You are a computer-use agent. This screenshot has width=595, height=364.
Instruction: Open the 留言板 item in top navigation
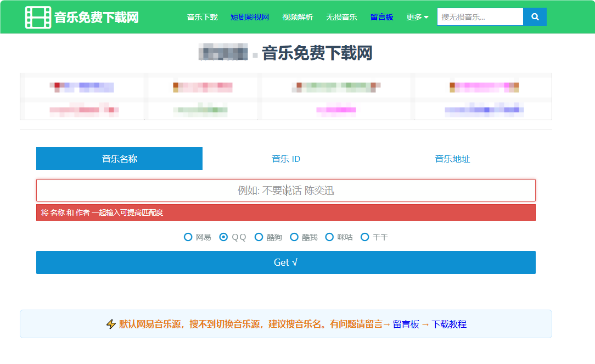click(381, 17)
